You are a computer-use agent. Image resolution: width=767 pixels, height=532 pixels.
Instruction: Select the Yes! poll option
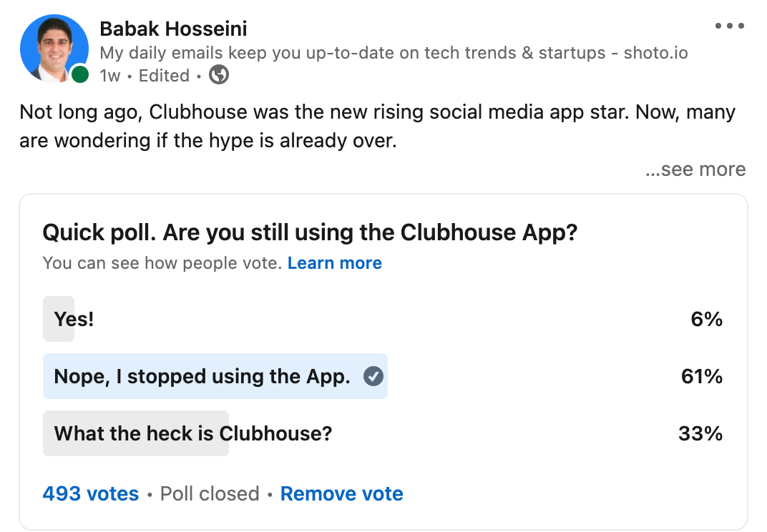pyautogui.click(x=383, y=319)
